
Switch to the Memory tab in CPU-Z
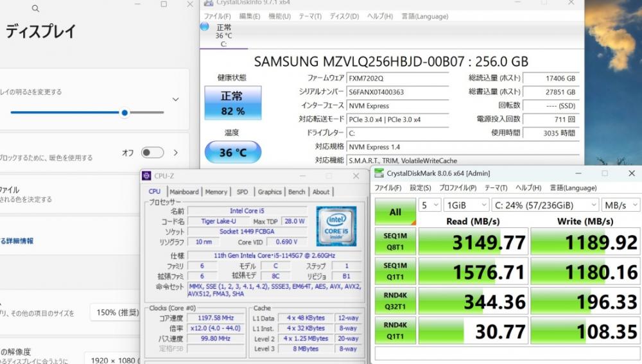pyautogui.click(x=216, y=191)
